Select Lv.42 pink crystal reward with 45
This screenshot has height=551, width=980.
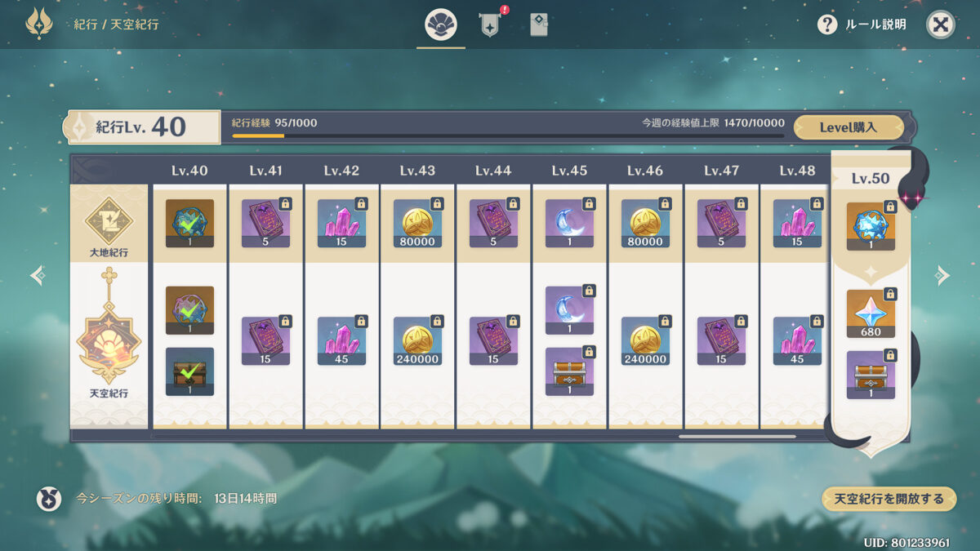342,341
